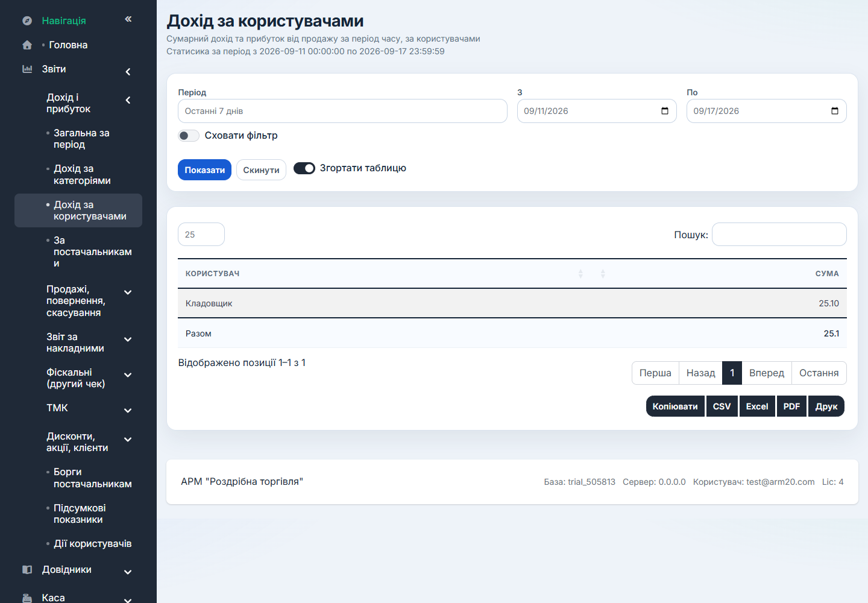
Task: Expand the Звіт за накладними section
Action: pos(89,343)
